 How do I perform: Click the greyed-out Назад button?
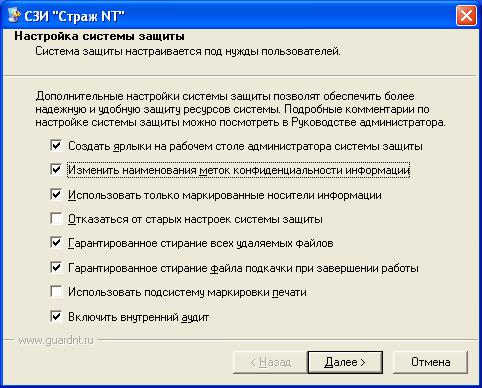click(x=270, y=362)
